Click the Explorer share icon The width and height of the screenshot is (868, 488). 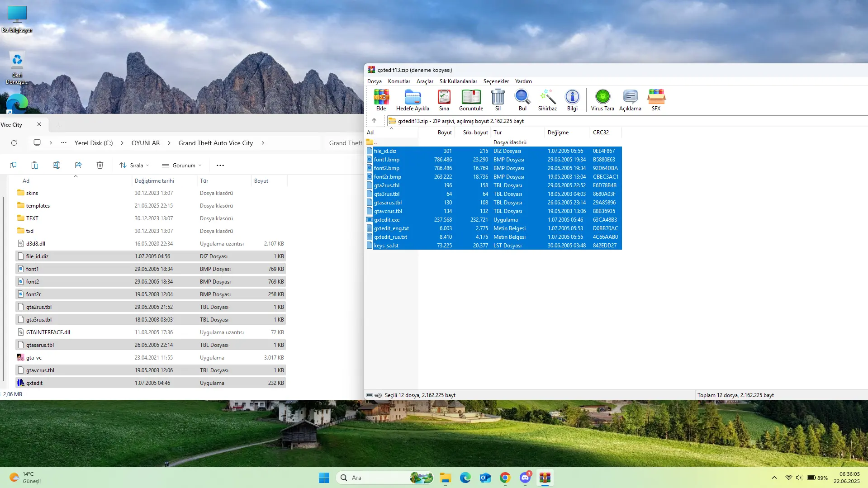78,165
